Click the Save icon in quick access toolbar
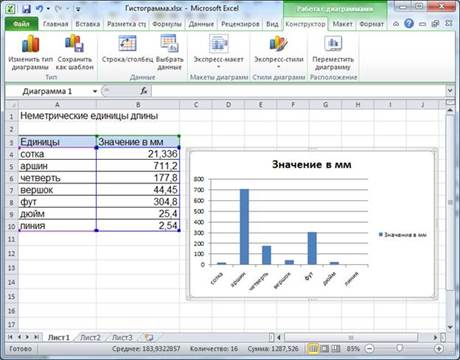This screenshot has height=360, width=460. [26, 9]
